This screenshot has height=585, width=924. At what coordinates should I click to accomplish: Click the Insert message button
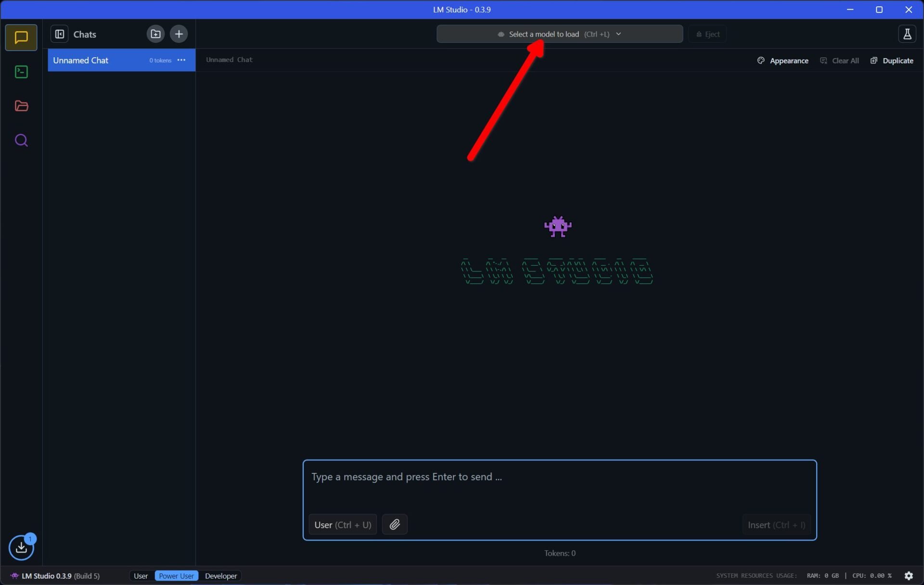click(776, 525)
